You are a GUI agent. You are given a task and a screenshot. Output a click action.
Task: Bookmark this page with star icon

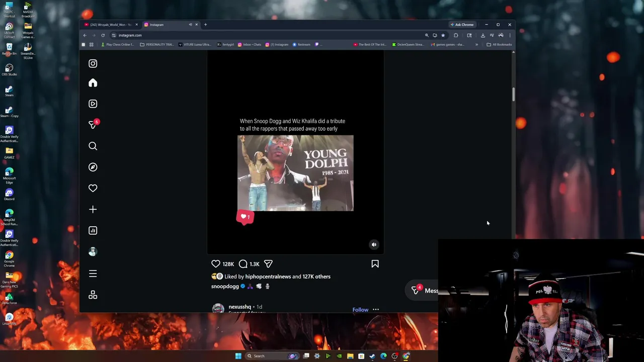[x=443, y=35]
